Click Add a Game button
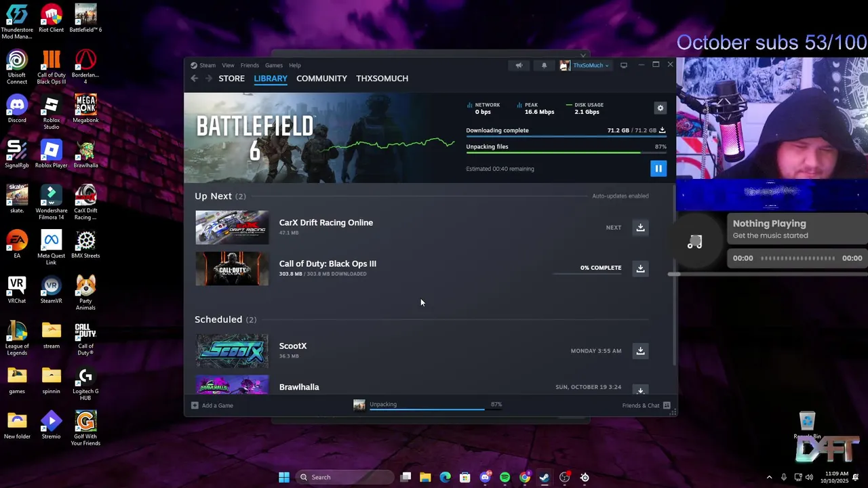The image size is (868, 488). [x=212, y=405]
